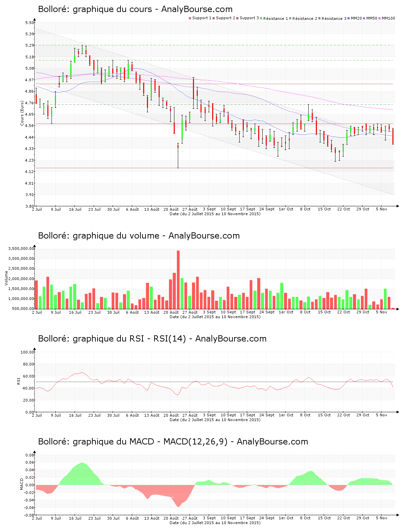Viewport: 412px width, 532px height.
Task: Click '1er Oct' date on the volume chart
Action: (x=286, y=312)
